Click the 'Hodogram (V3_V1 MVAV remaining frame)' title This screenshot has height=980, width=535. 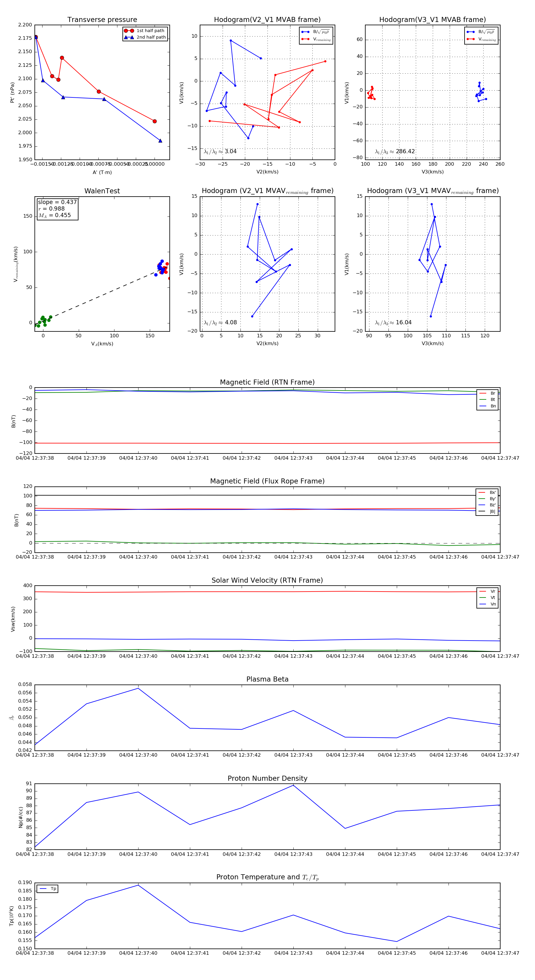[432, 191]
